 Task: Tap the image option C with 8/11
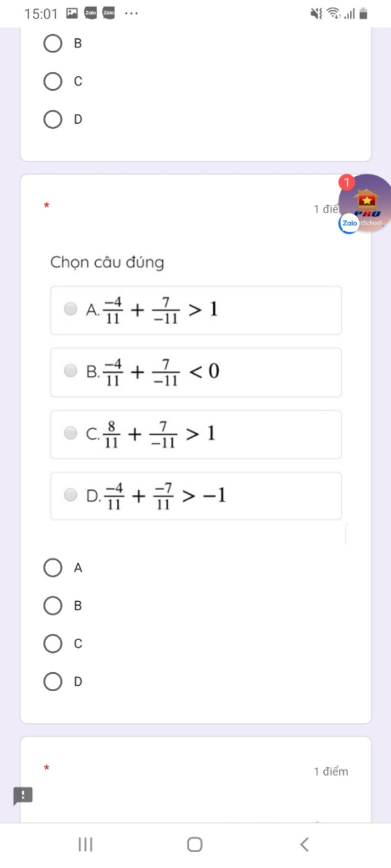[196, 434]
